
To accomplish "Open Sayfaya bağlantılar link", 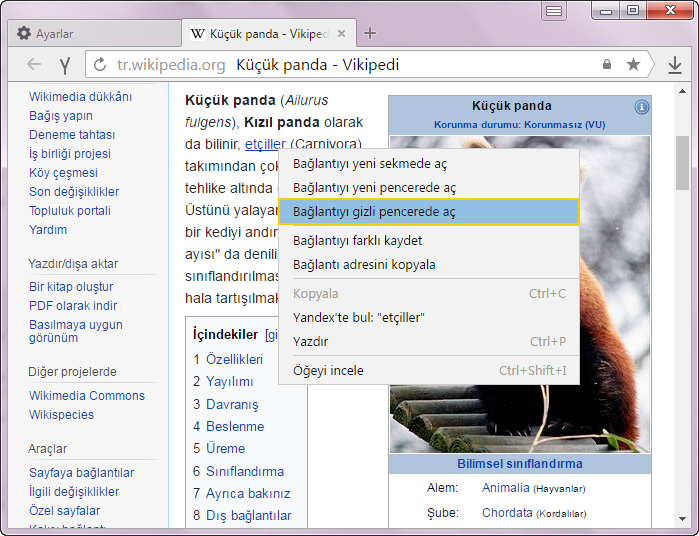I will (x=82, y=473).
